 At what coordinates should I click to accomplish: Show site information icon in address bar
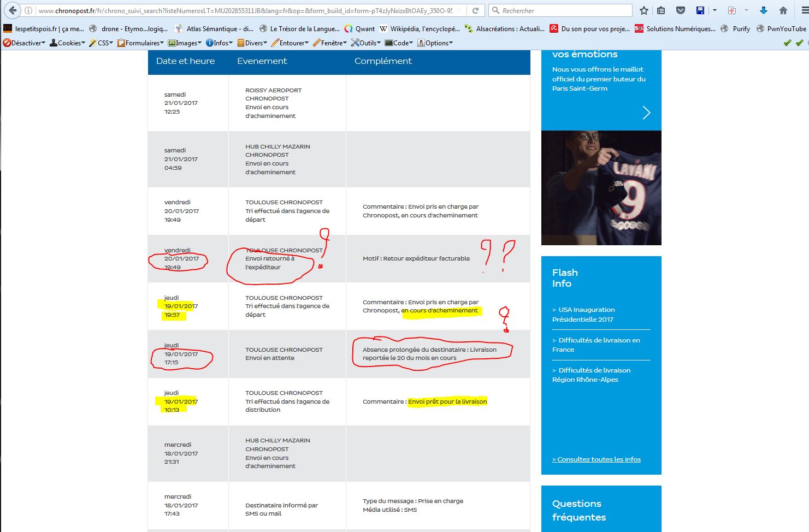tap(28, 10)
